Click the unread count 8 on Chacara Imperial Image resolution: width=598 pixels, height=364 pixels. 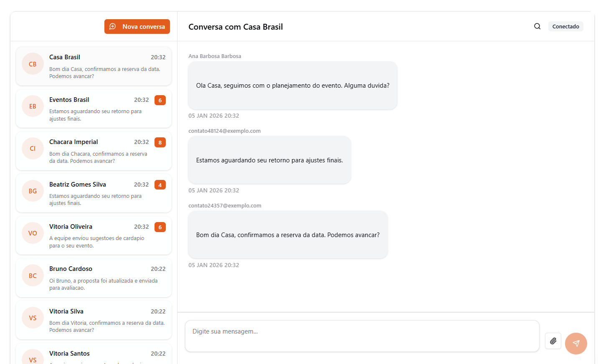160,142
